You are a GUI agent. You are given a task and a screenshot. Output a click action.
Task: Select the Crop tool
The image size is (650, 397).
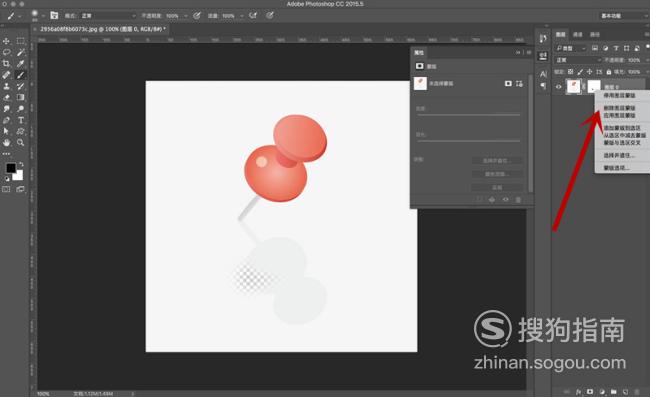(x=6, y=63)
